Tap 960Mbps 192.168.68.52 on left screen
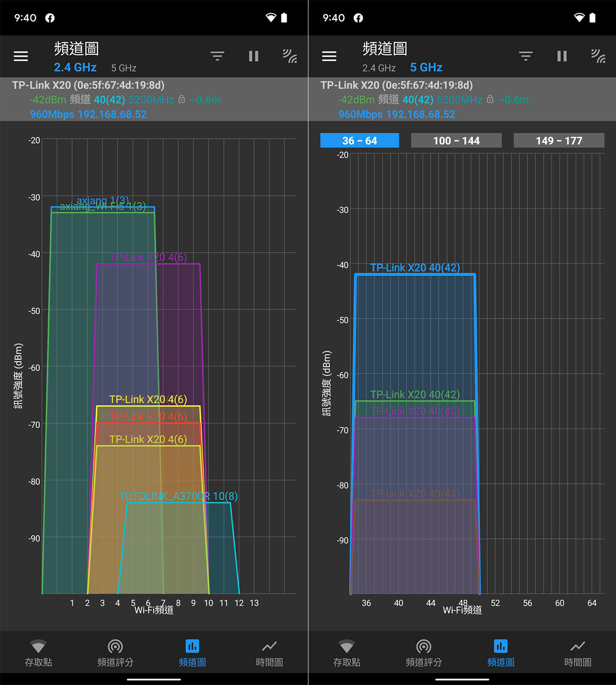Screen dimensions: 616x685 click(89, 114)
